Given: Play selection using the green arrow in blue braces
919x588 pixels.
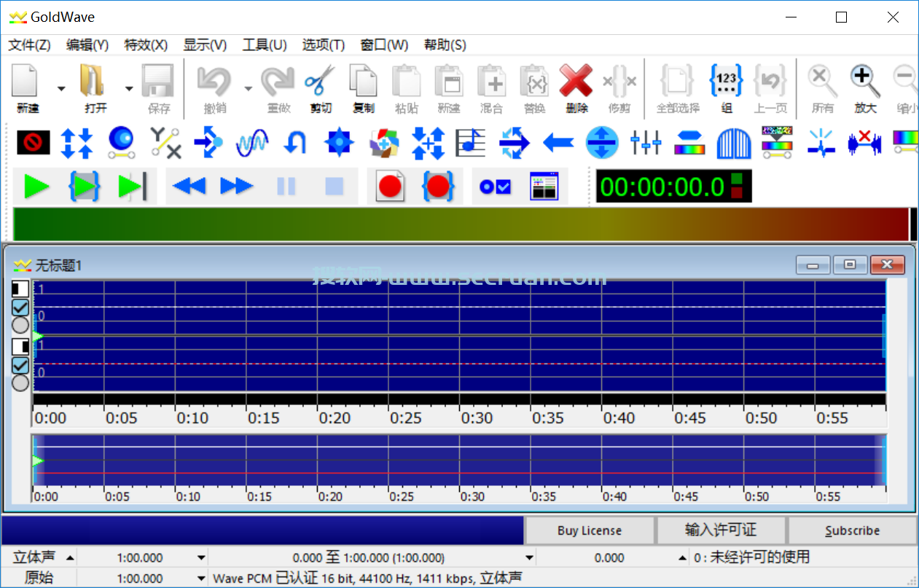Looking at the screenshot, I should 84,187.
